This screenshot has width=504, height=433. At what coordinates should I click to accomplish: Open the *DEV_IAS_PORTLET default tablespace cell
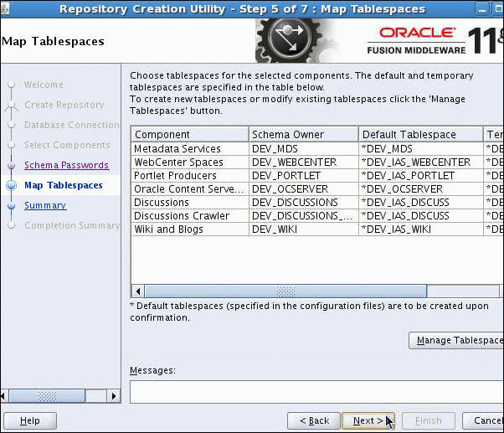[421, 176]
